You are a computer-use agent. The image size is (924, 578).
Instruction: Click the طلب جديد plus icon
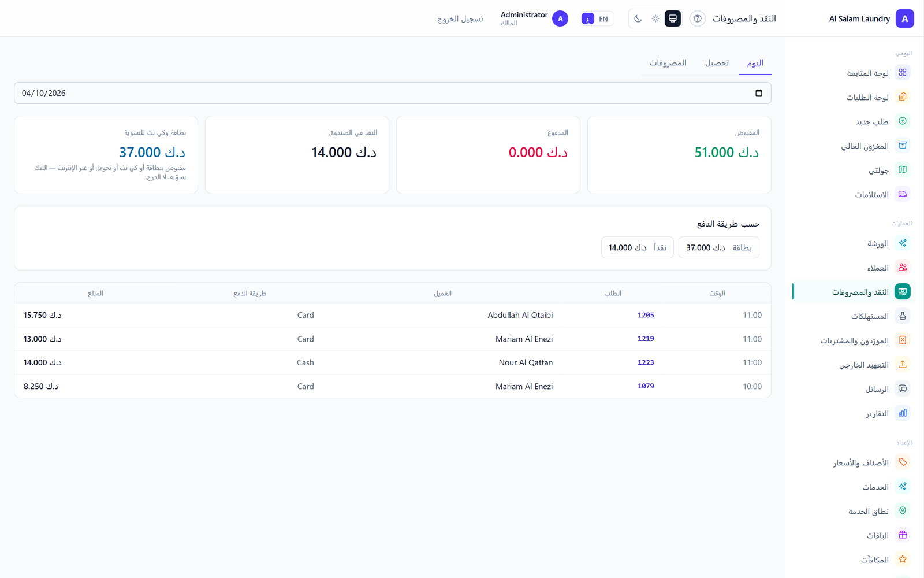tap(903, 121)
